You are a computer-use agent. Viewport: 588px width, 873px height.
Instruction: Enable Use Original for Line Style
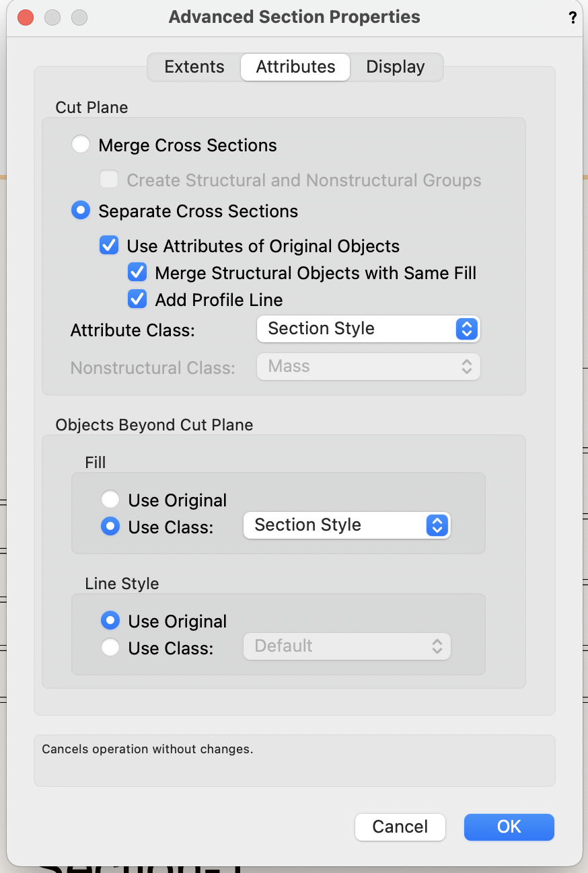110,620
